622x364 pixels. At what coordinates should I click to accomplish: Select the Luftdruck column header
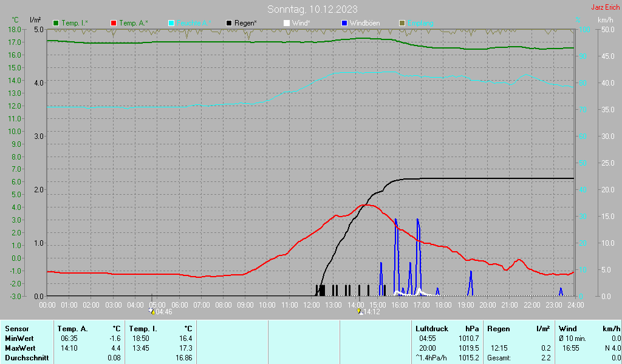[431, 329]
